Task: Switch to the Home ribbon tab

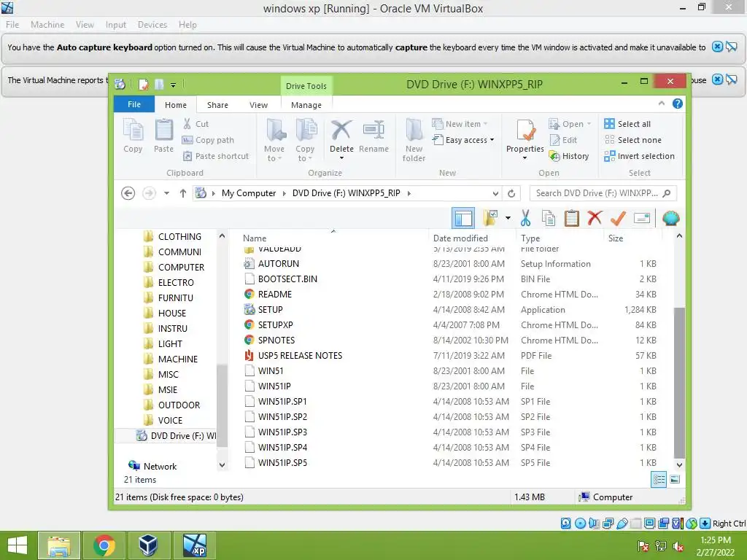Action: (x=176, y=105)
